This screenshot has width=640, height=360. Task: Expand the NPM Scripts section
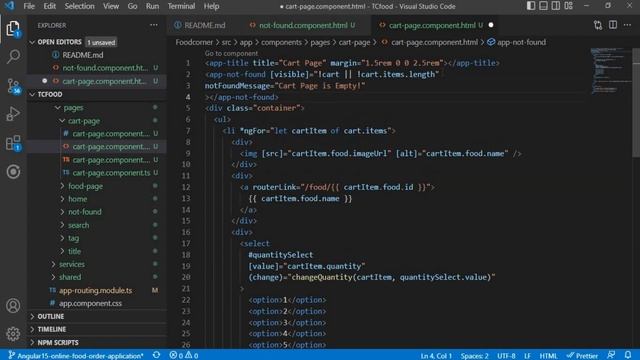(x=32, y=342)
